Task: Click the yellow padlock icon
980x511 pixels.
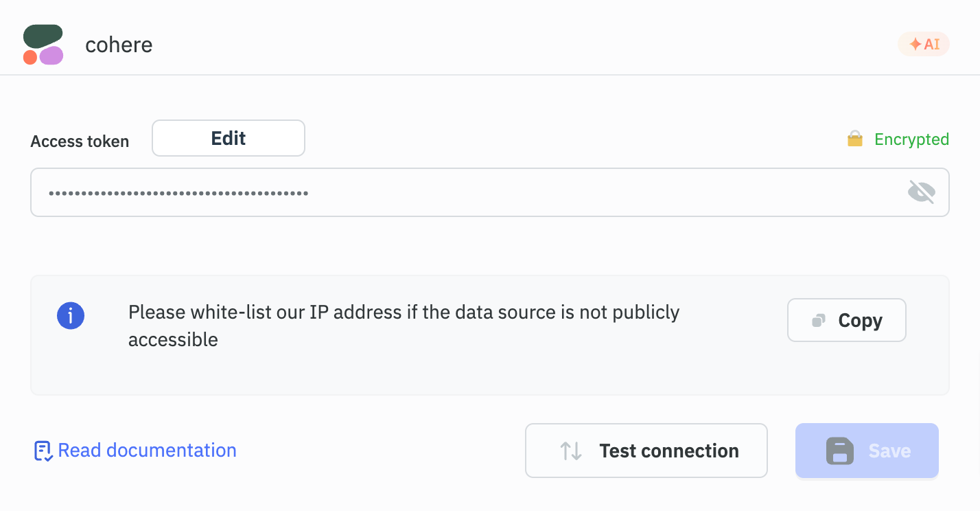Action: point(854,139)
